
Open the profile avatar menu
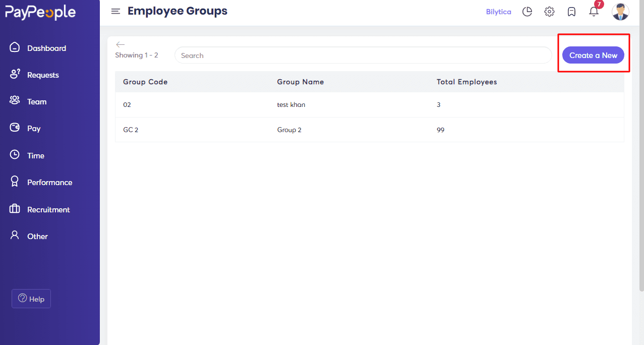(620, 11)
